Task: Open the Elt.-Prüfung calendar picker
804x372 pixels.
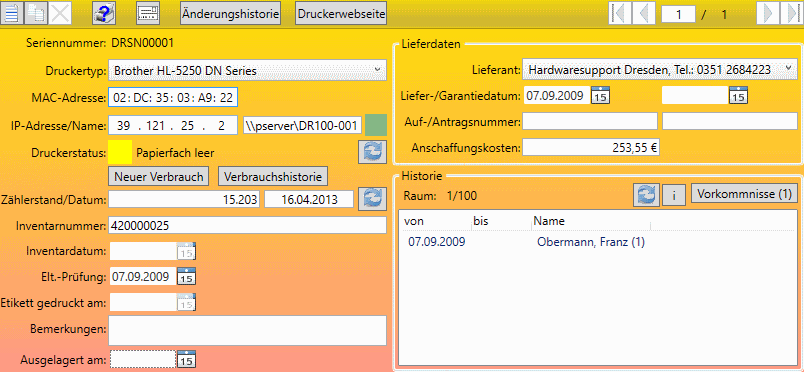Action: (186, 277)
